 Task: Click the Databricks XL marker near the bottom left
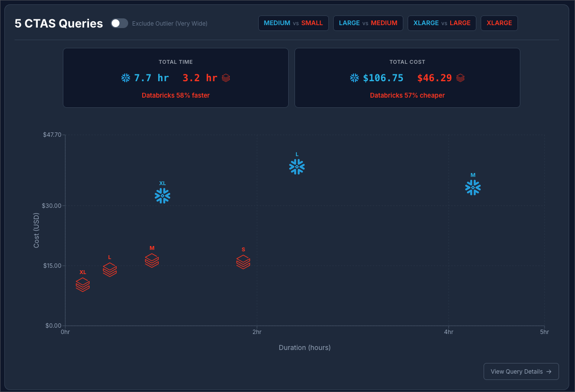[x=83, y=285]
